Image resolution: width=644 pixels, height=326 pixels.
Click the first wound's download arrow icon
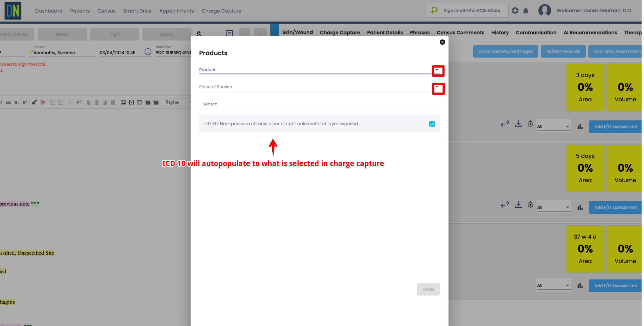(x=518, y=124)
